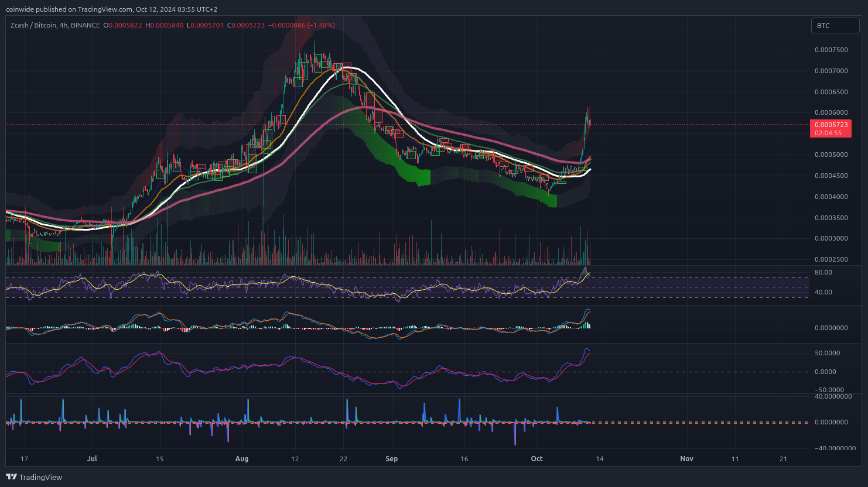
Task: Click the 0.0003500 price axis label
Action: (x=831, y=218)
